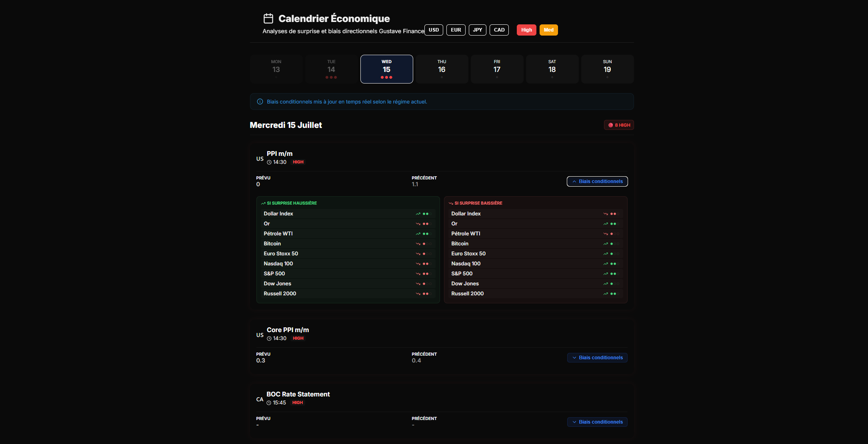This screenshot has width=868, height=444.
Task: Toggle the Med impact filter
Action: click(x=549, y=30)
